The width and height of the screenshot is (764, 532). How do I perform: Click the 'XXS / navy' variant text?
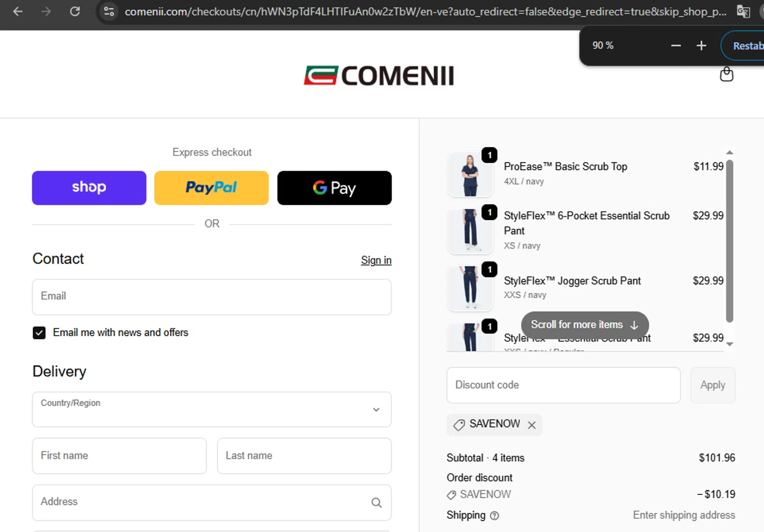click(525, 295)
